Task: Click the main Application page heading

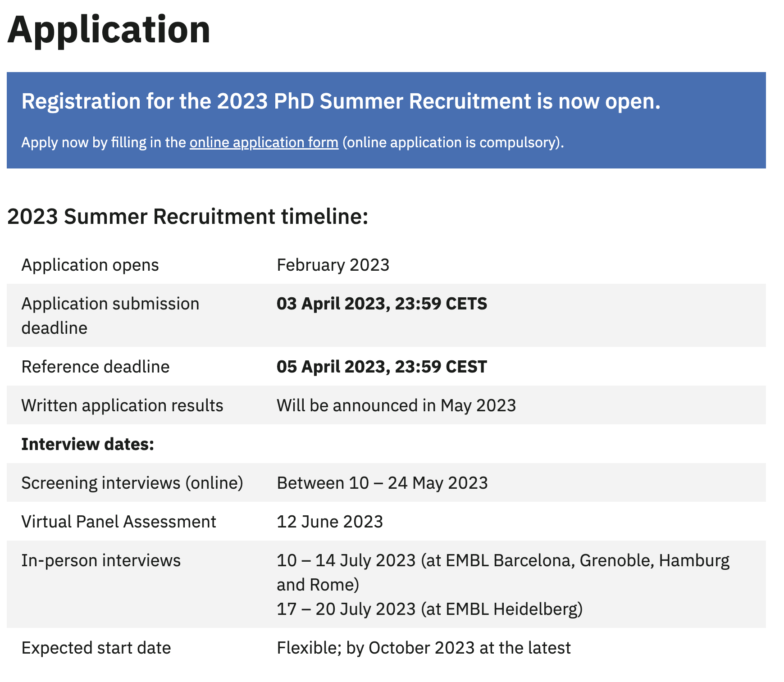Action: (109, 30)
